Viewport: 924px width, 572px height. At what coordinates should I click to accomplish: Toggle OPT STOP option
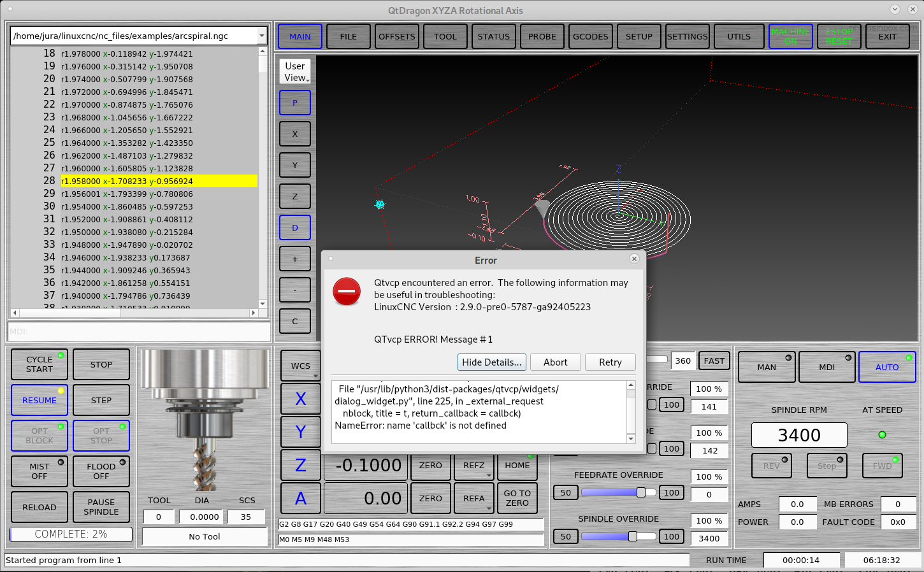click(x=101, y=436)
